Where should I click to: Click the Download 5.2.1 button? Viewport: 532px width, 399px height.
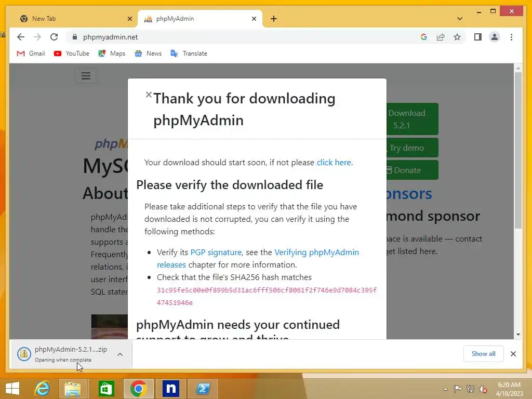point(412,119)
